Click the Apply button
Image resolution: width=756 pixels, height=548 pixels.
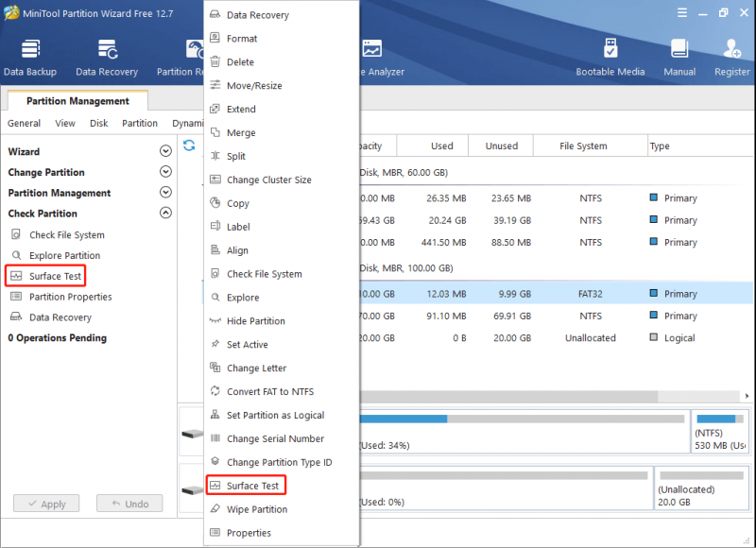(x=46, y=504)
